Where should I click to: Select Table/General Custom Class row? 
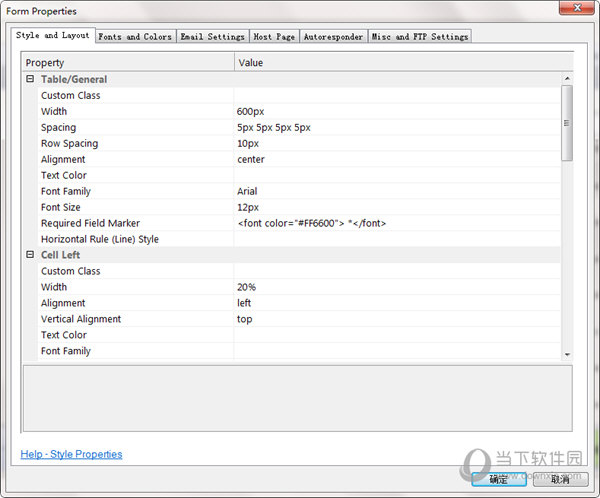coord(299,95)
